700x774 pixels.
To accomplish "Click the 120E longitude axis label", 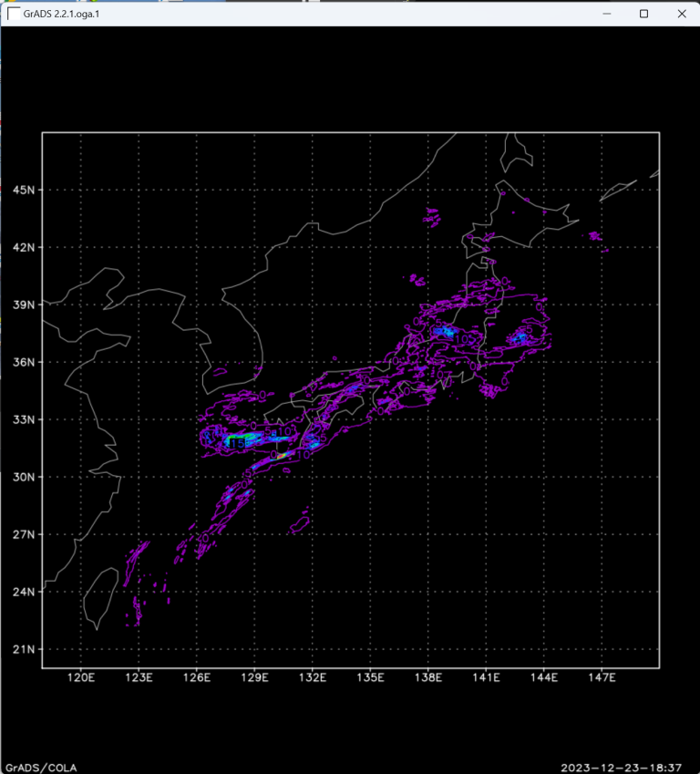I will tap(81, 678).
